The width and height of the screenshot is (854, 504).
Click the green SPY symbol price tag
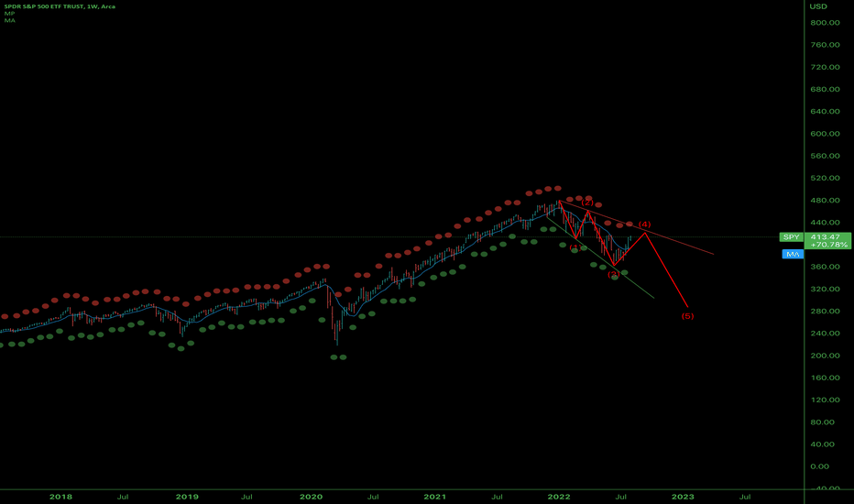click(x=792, y=237)
